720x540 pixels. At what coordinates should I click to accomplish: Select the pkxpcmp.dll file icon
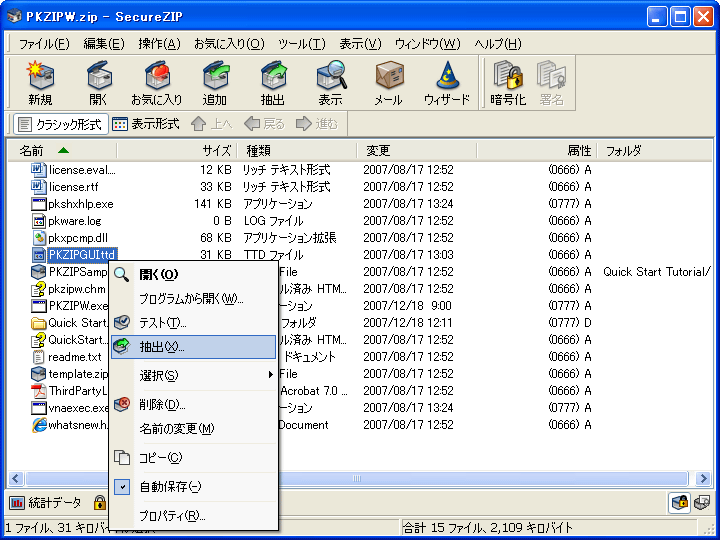[x=39, y=238]
